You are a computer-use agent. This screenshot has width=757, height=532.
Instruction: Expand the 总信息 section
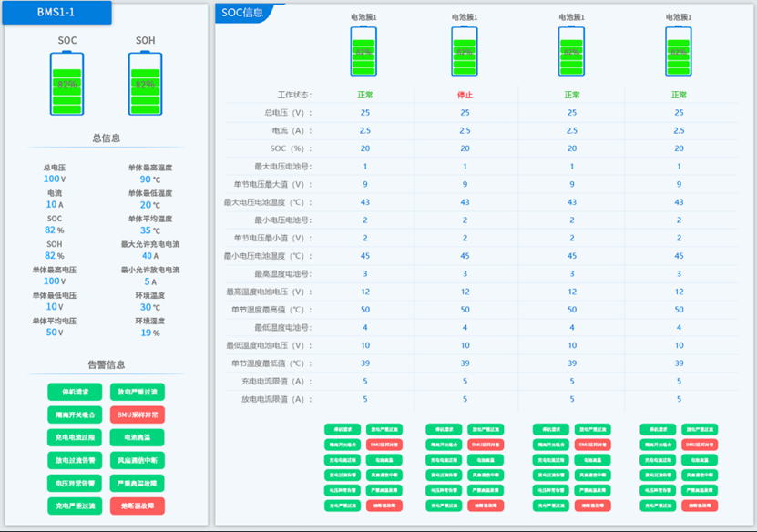tap(106, 139)
